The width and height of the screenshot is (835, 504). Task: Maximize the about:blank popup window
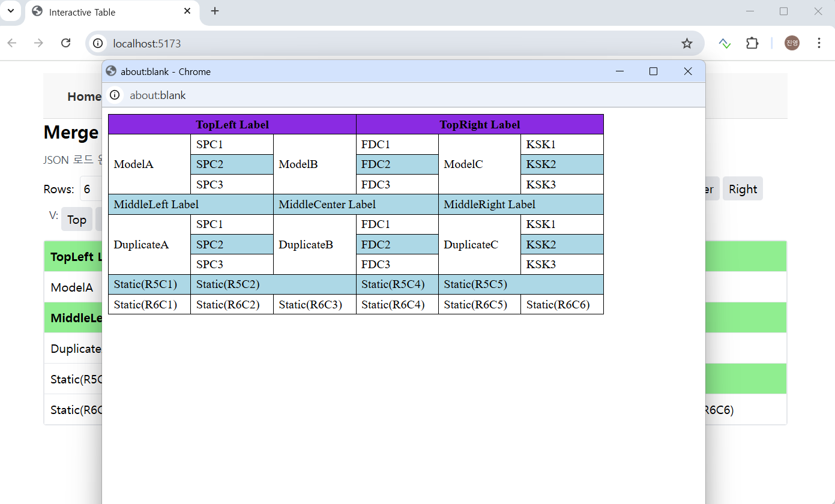[x=653, y=71]
